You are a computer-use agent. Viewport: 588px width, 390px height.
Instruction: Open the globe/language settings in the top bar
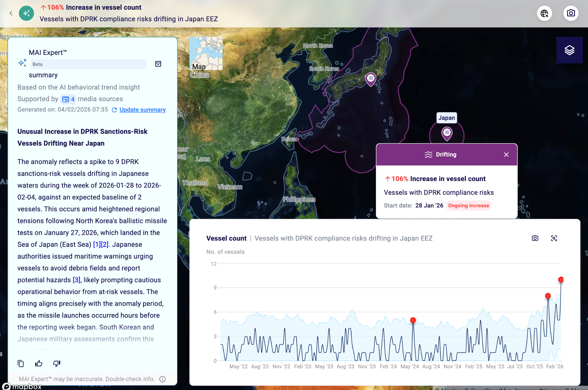click(x=545, y=13)
